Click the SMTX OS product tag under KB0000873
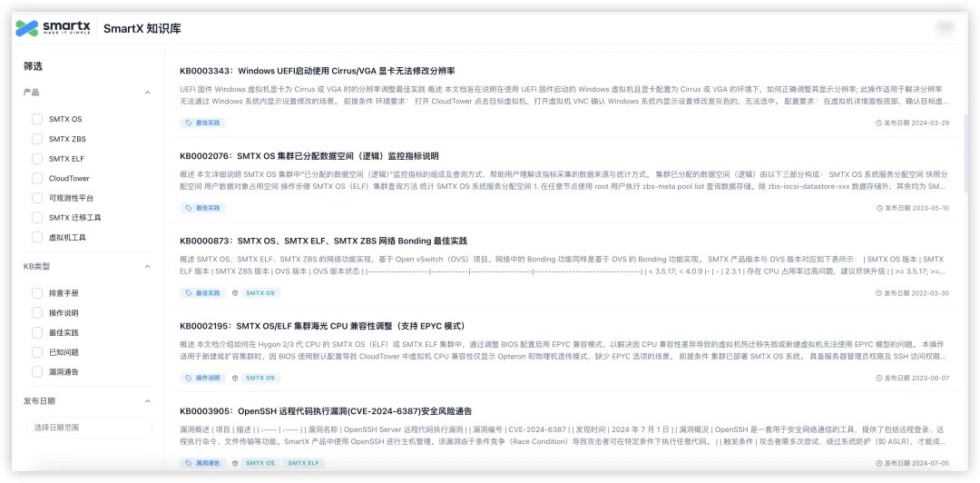The height and width of the screenshot is (483, 980). (x=260, y=293)
